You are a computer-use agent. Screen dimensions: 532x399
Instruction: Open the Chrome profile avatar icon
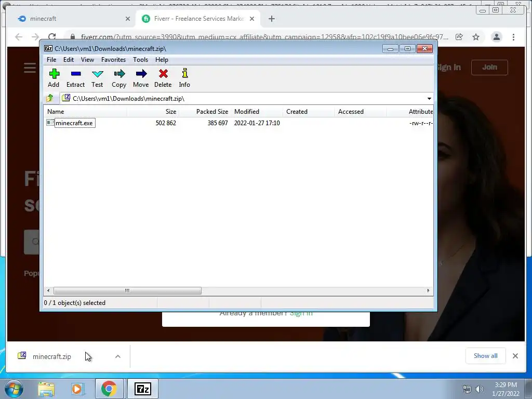tap(496, 37)
